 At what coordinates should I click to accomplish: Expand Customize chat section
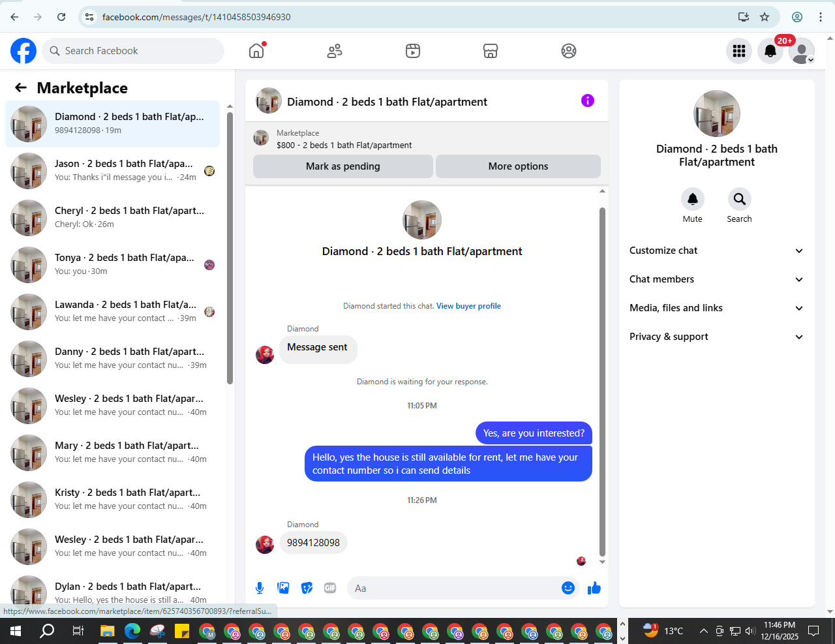point(717,251)
